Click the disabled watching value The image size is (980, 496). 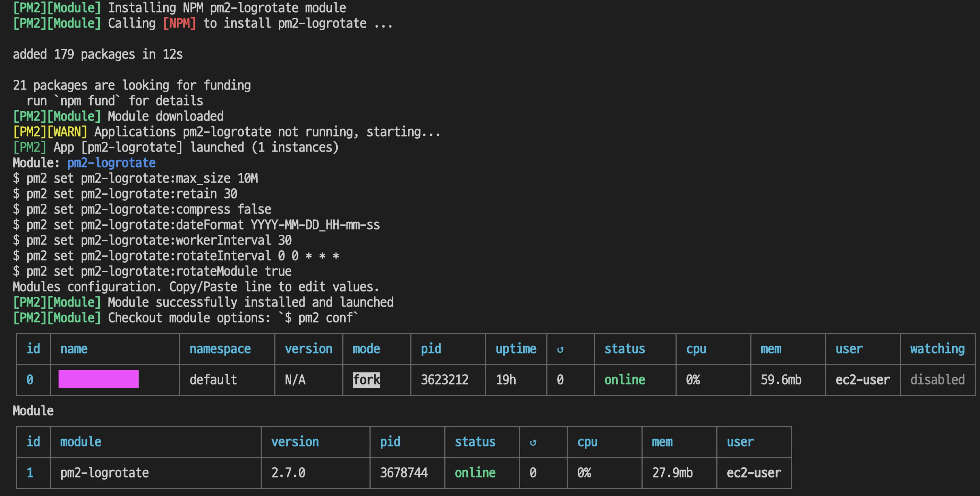(x=937, y=380)
